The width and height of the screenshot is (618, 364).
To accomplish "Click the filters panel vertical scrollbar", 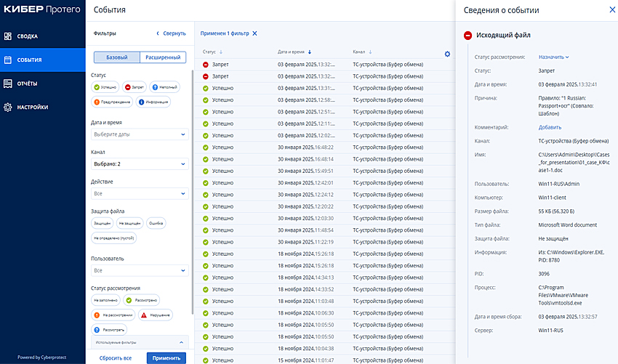I will pos(193,193).
